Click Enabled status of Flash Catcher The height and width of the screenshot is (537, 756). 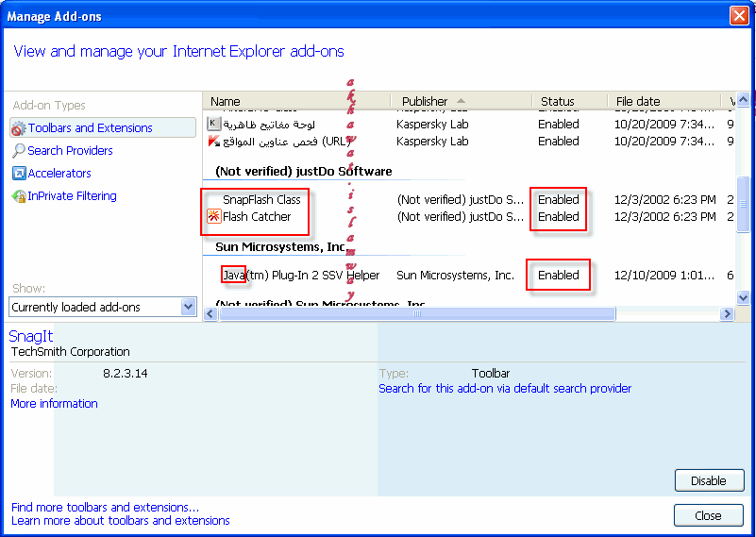coord(559,217)
